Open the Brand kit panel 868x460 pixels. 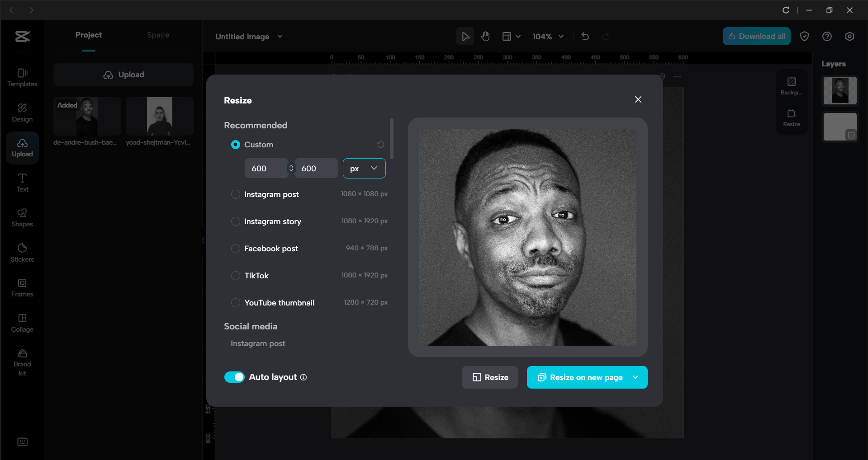[22, 361]
